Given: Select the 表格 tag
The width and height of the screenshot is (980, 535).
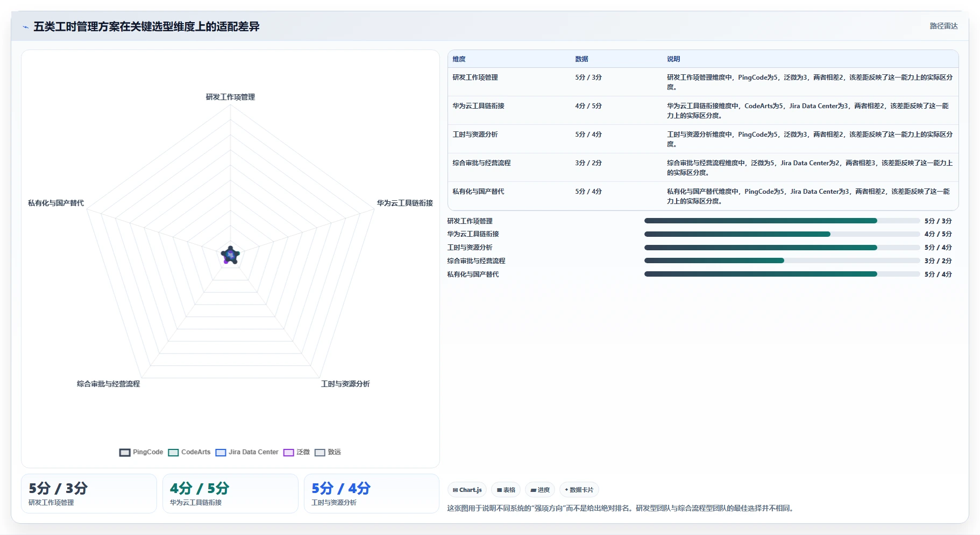Looking at the screenshot, I should (x=506, y=490).
